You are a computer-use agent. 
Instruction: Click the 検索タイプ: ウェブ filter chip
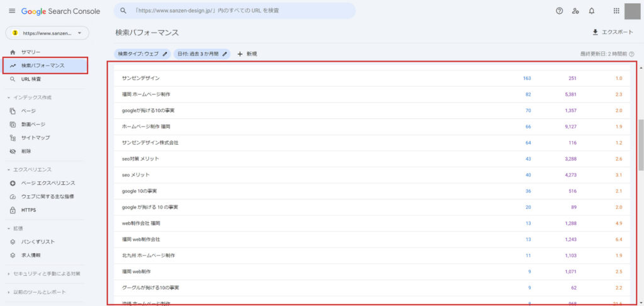(142, 54)
